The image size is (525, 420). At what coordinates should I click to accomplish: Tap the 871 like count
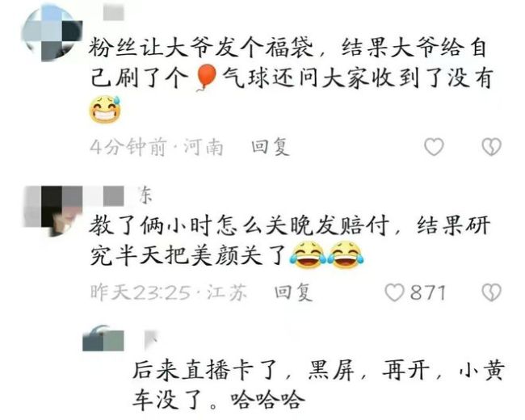(428, 292)
